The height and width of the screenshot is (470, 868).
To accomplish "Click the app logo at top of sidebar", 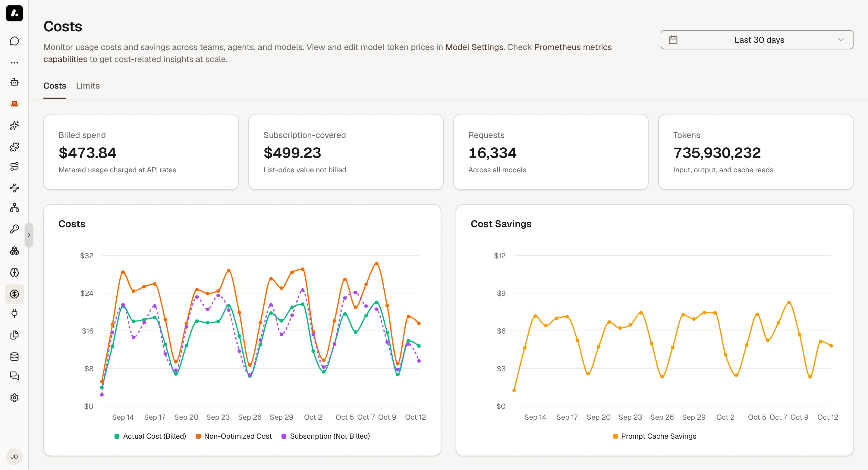I will pyautogui.click(x=14, y=13).
